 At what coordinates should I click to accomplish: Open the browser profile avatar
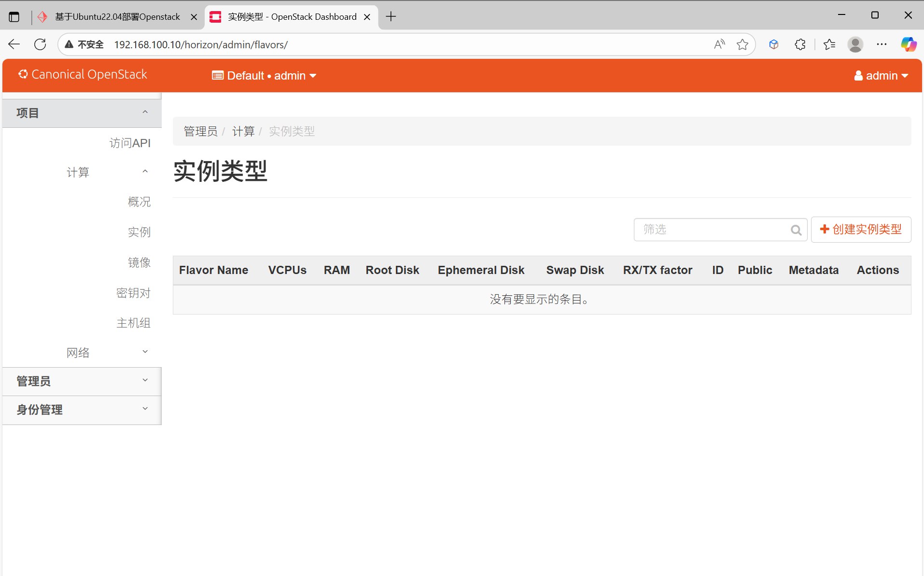coord(855,44)
